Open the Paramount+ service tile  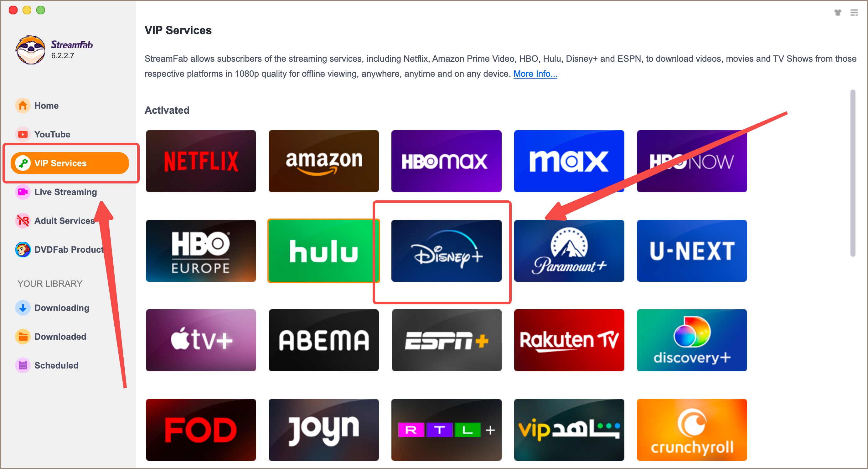[569, 251]
